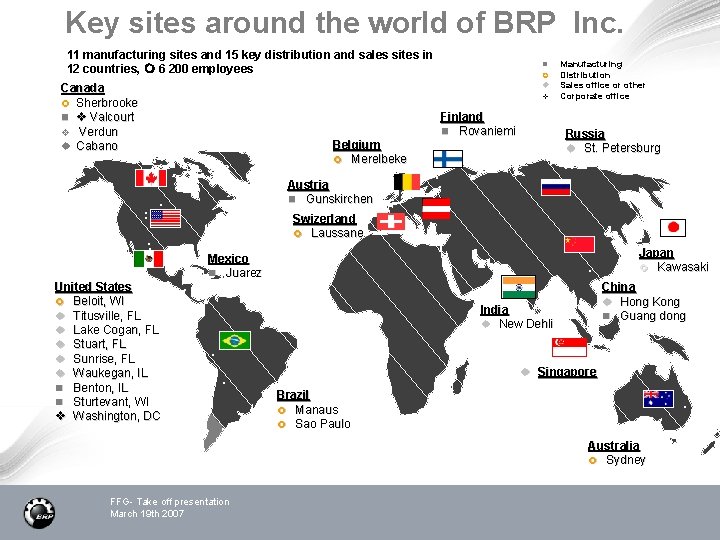The height and width of the screenshot is (540, 720).
Task: Click the Belgium flag icon
Action: point(407,181)
